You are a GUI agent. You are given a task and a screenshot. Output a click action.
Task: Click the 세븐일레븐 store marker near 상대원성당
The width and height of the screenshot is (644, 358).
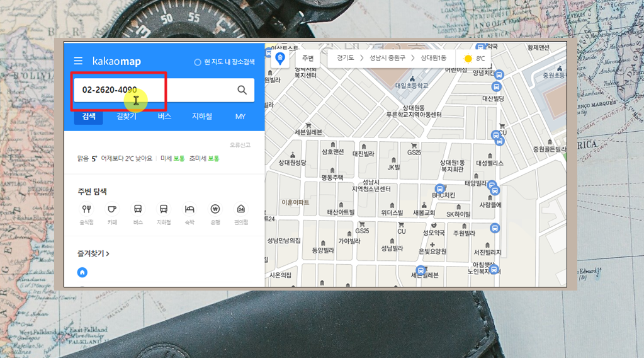[308, 125]
